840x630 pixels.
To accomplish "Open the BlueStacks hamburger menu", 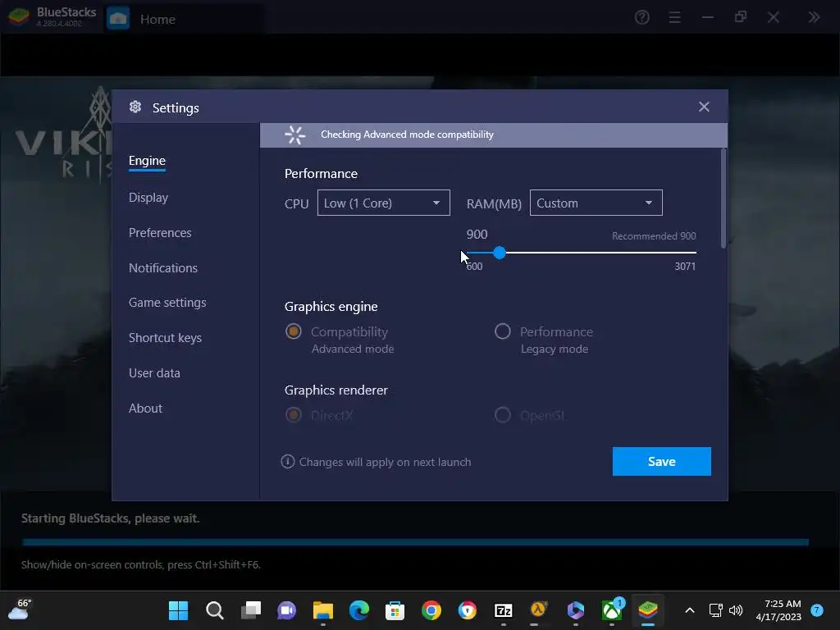I will pyautogui.click(x=674, y=18).
